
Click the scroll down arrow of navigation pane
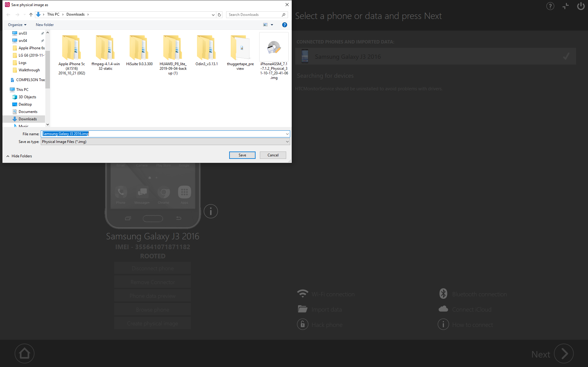[x=47, y=125]
